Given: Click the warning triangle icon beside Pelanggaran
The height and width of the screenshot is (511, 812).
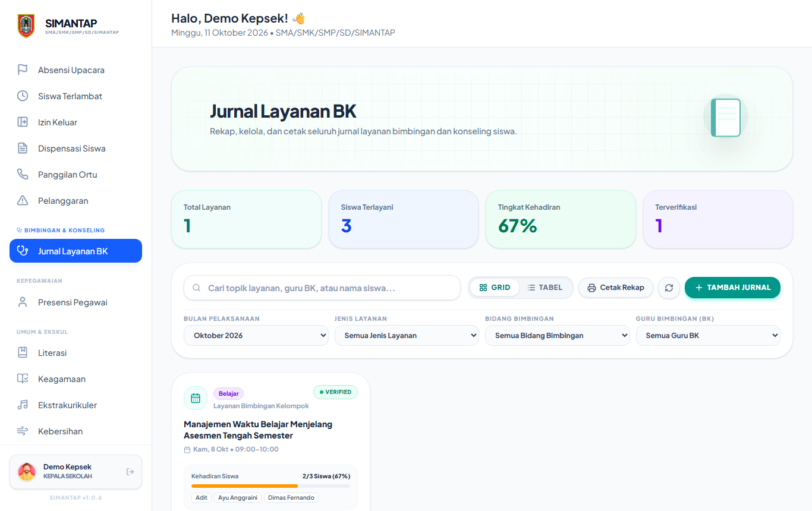Looking at the screenshot, I should [x=23, y=201].
